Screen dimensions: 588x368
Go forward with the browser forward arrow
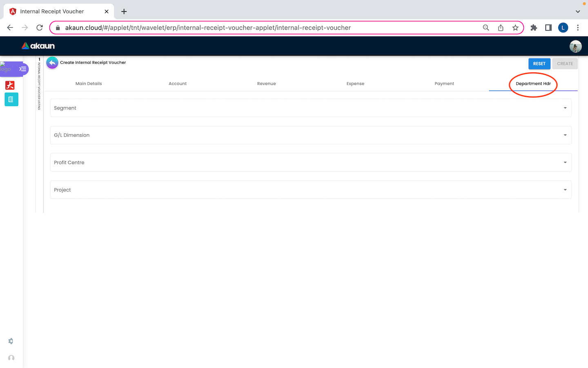coord(25,28)
